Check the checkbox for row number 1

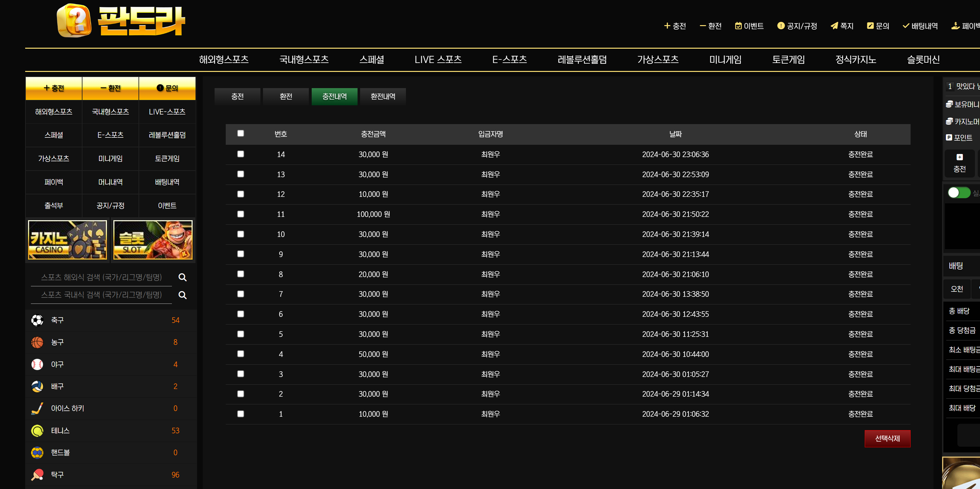click(x=240, y=414)
